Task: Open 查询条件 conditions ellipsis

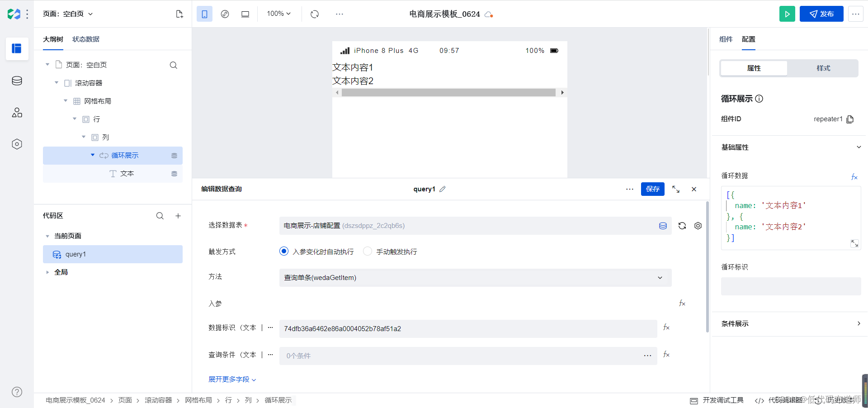Action: coord(647,356)
